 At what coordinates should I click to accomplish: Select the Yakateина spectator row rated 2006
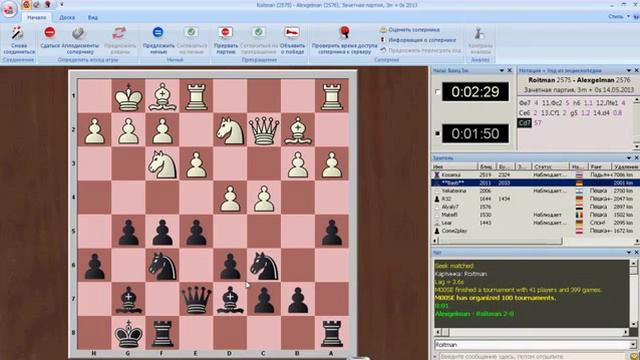535,191
